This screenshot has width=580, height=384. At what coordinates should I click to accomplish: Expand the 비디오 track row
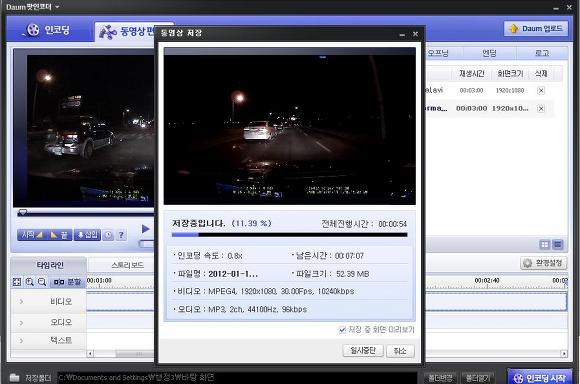pyautogui.click(x=21, y=302)
